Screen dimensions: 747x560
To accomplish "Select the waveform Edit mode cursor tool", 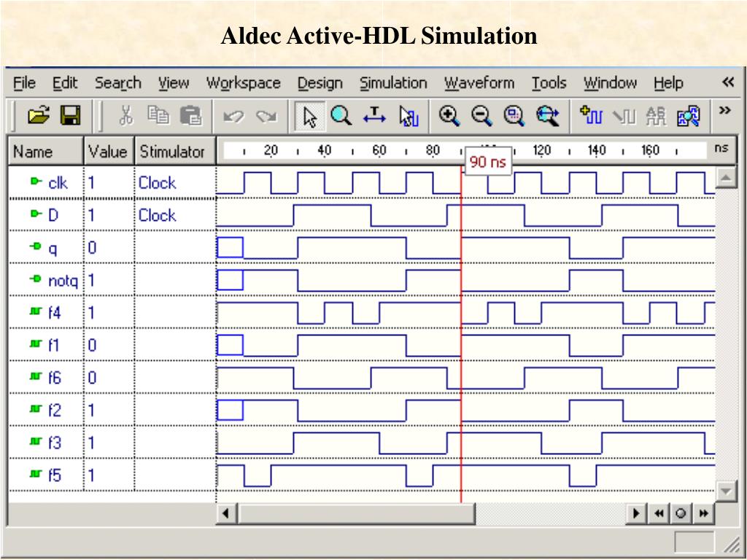I will (x=409, y=117).
